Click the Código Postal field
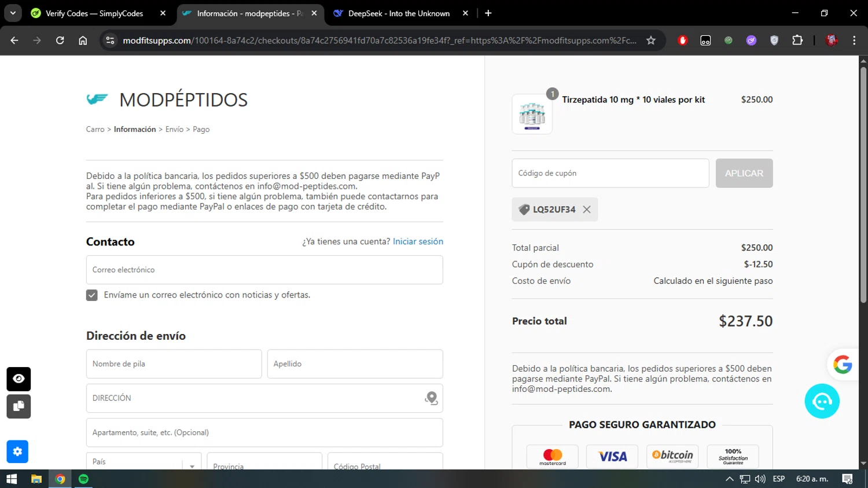Screen dimensions: 868x488 pos(385,461)
